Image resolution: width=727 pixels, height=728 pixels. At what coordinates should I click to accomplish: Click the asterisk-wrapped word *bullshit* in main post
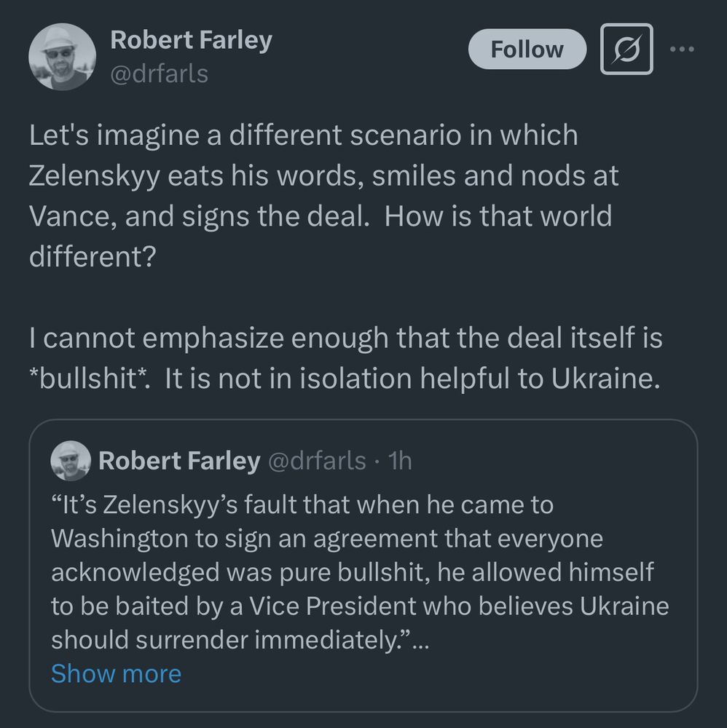coord(89,379)
